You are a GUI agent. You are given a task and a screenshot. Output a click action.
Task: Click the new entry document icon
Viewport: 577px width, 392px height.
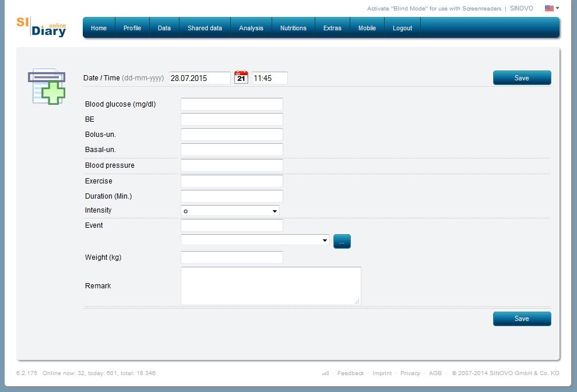[x=47, y=86]
